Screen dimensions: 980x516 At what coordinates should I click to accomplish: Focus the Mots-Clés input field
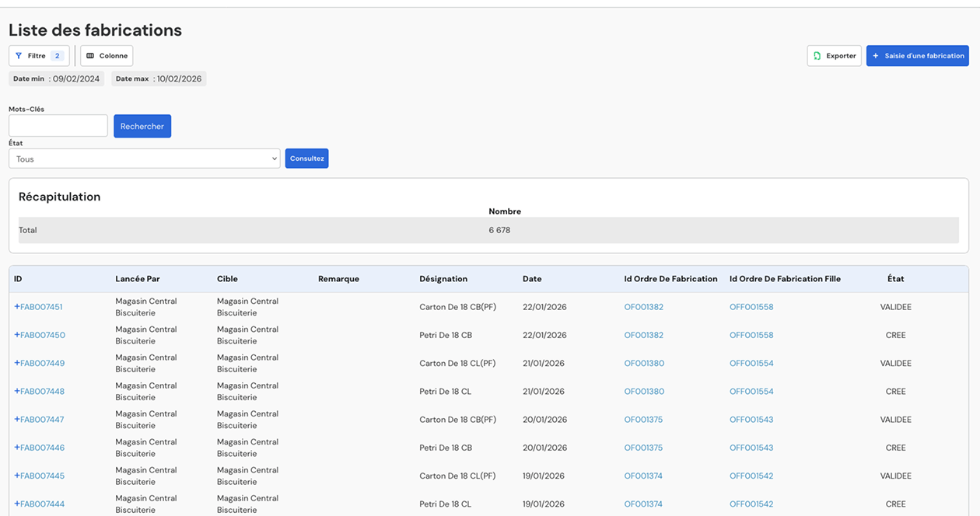coord(58,126)
